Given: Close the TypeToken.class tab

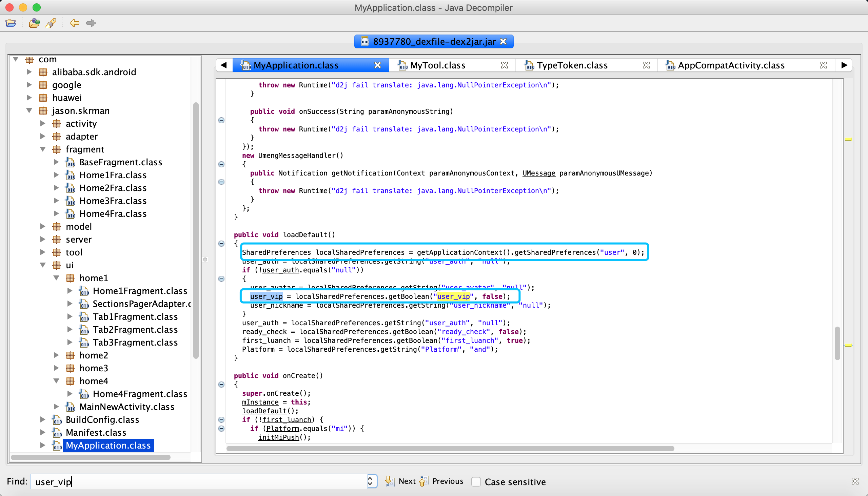Looking at the screenshot, I should coord(646,65).
